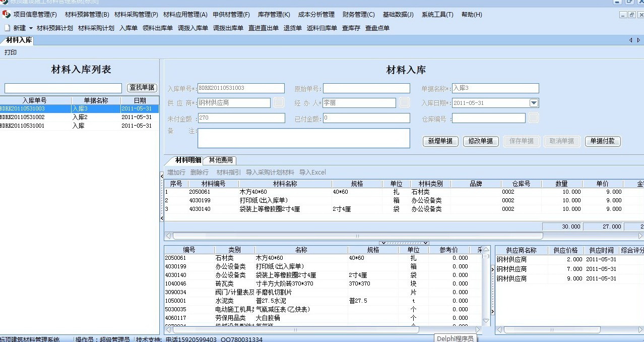Switch to the 其他费用 tab

coord(221,160)
